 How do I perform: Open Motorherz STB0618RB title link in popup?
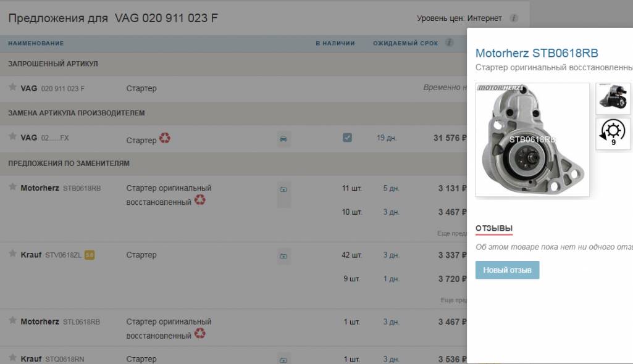536,53
